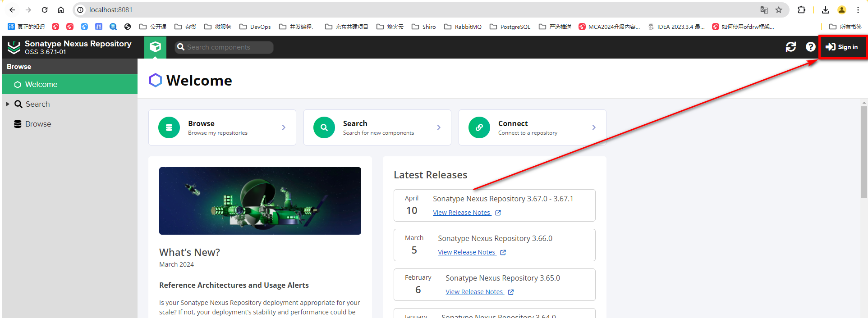Click the green Connect link icon card
This screenshot has width=868, height=318.
click(479, 127)
